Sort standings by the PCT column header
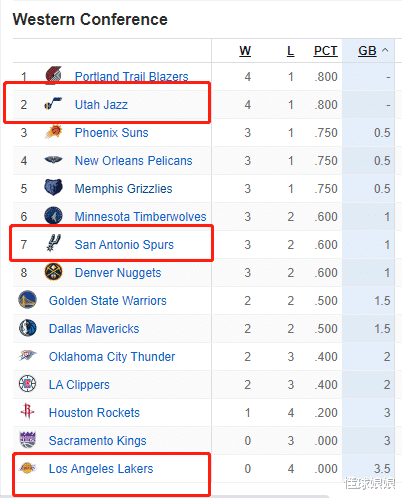The width and height of the screenshot is (402, 498). coord(326,51)
